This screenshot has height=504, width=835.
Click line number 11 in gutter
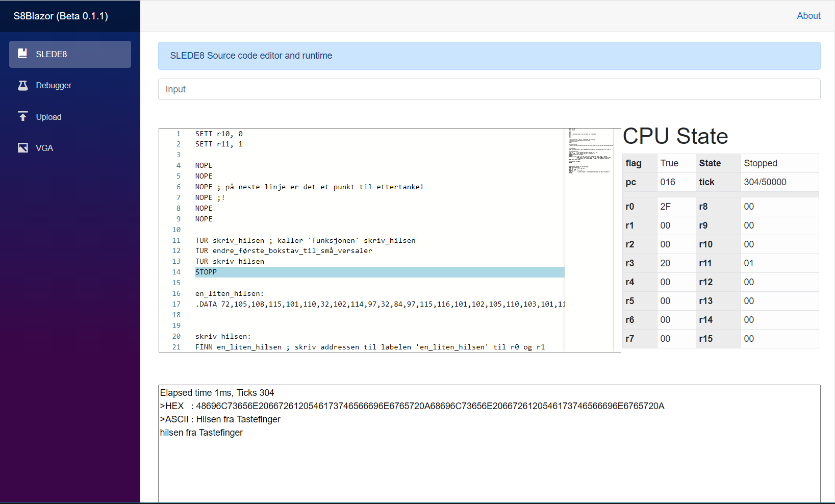(176, 240)
